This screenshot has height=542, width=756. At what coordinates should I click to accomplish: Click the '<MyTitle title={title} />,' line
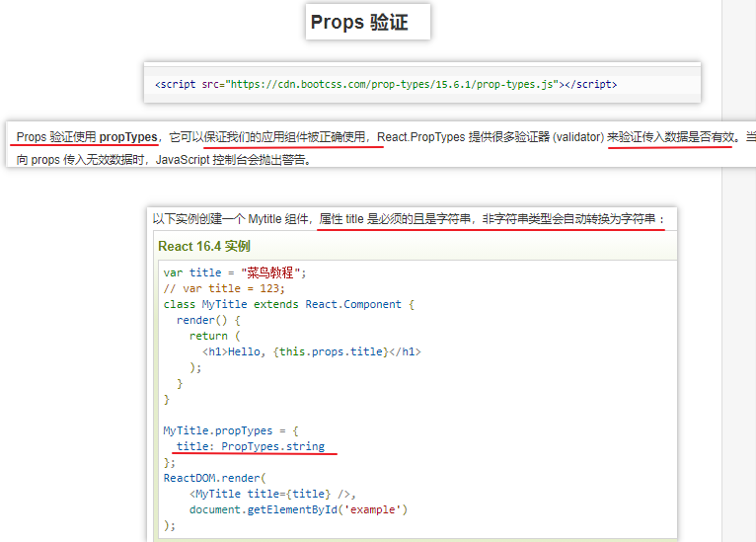tap(272, 494)
